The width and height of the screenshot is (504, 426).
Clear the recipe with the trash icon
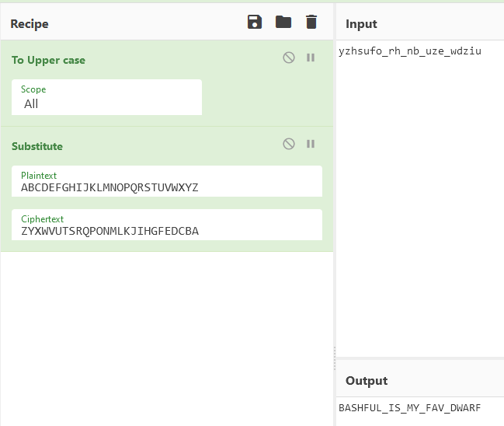pyautogui.click(x=311, y=22)
